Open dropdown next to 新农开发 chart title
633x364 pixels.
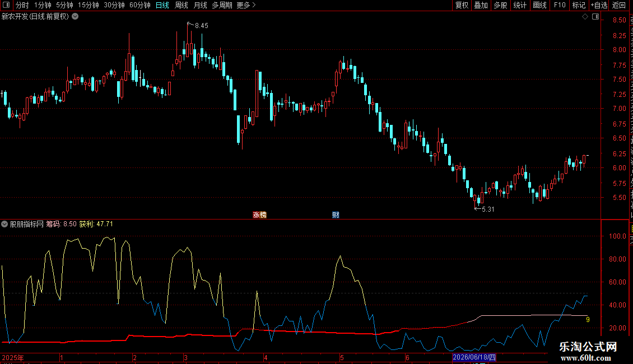click(75, 17)
